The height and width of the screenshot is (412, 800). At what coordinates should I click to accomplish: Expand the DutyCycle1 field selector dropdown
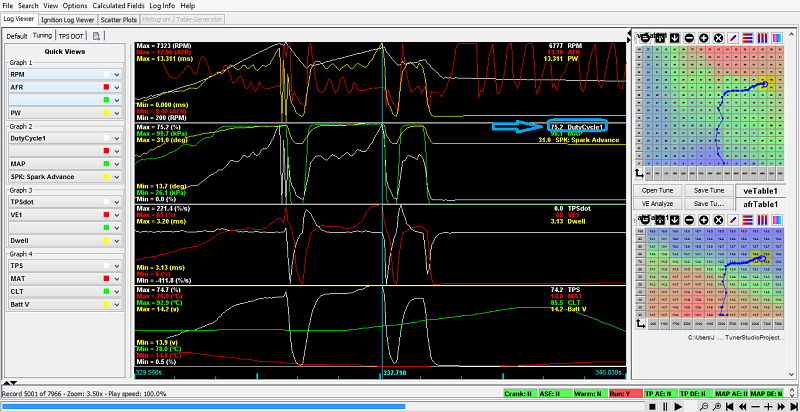coord(117,138)
